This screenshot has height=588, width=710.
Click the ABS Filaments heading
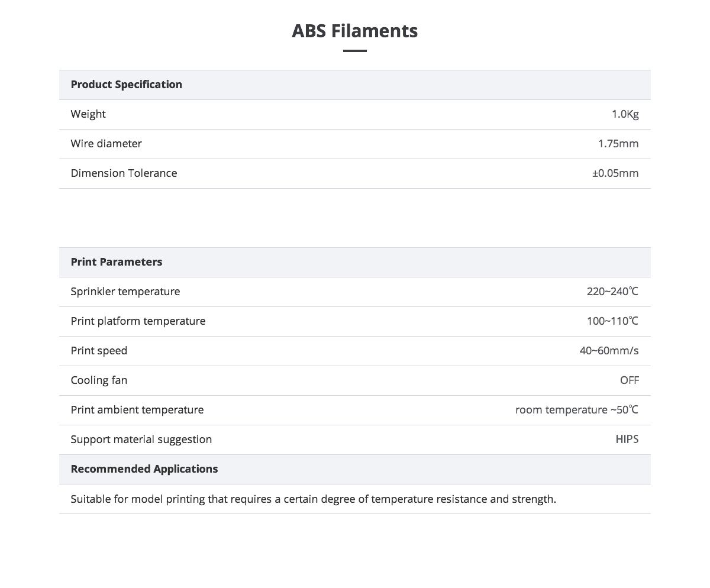pos(355,31)
